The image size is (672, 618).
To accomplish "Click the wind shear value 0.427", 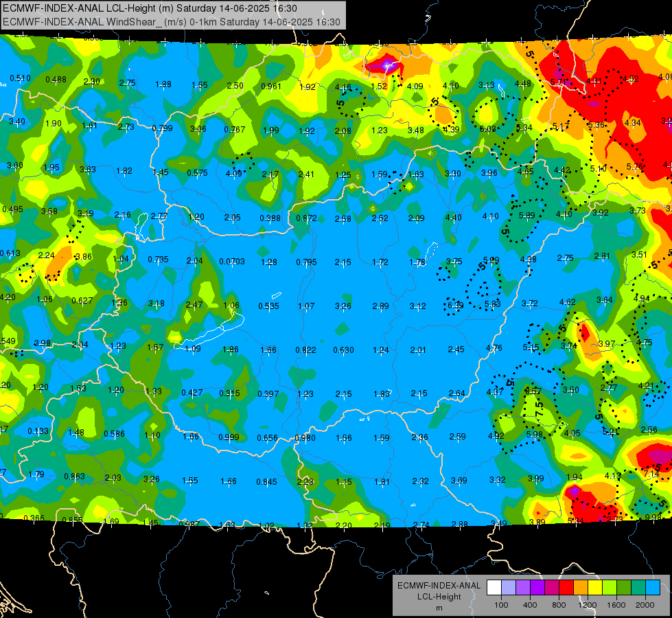I will click(x=192, y=392).
